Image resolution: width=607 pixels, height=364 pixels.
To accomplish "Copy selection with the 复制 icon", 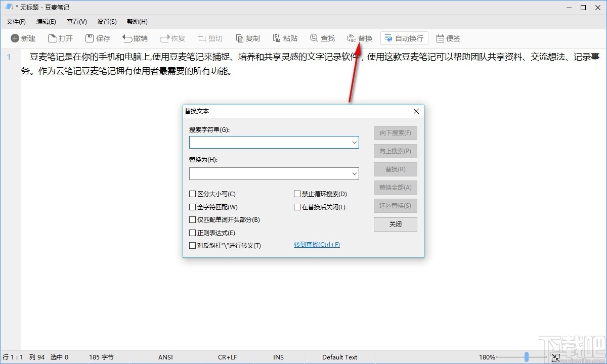I will (247, 38).
